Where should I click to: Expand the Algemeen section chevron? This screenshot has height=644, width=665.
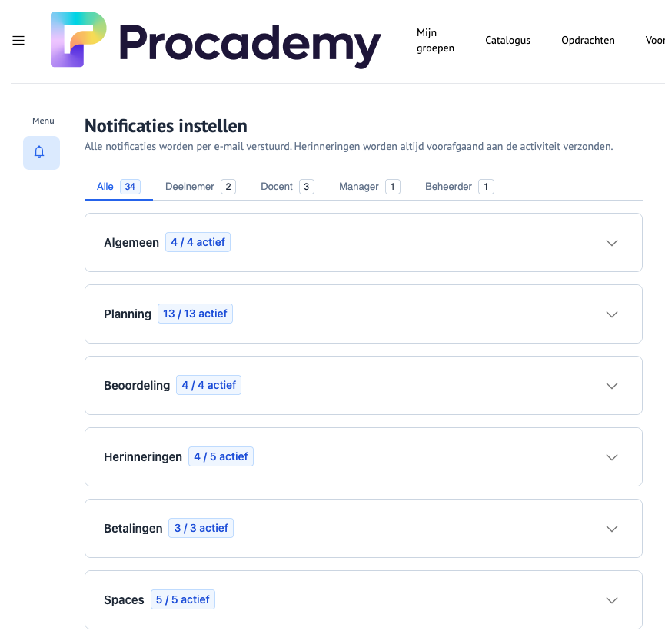point(612,243)
